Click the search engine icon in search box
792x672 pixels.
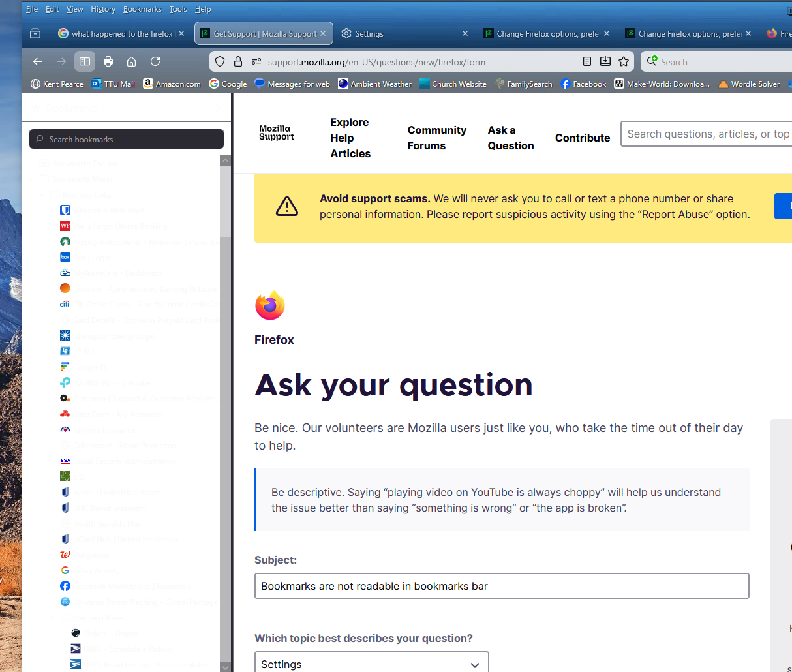pyautogui.click(x=652, y=61)
